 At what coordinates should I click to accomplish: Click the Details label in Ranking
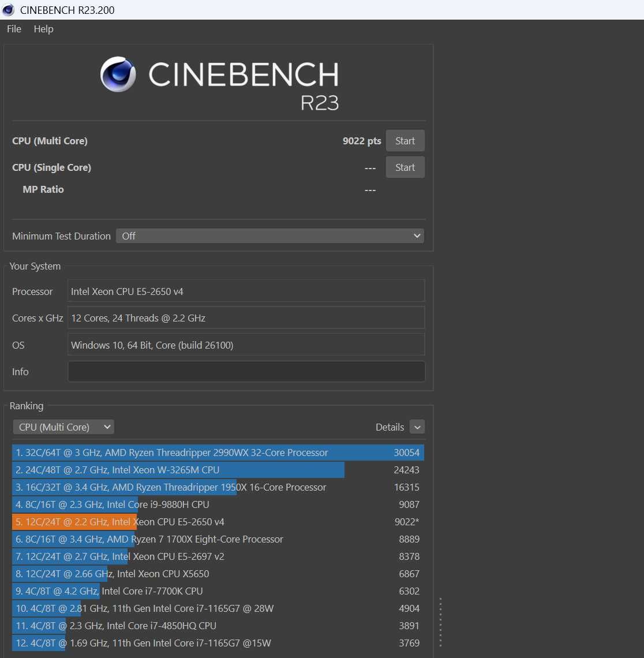tap(390, 427)
